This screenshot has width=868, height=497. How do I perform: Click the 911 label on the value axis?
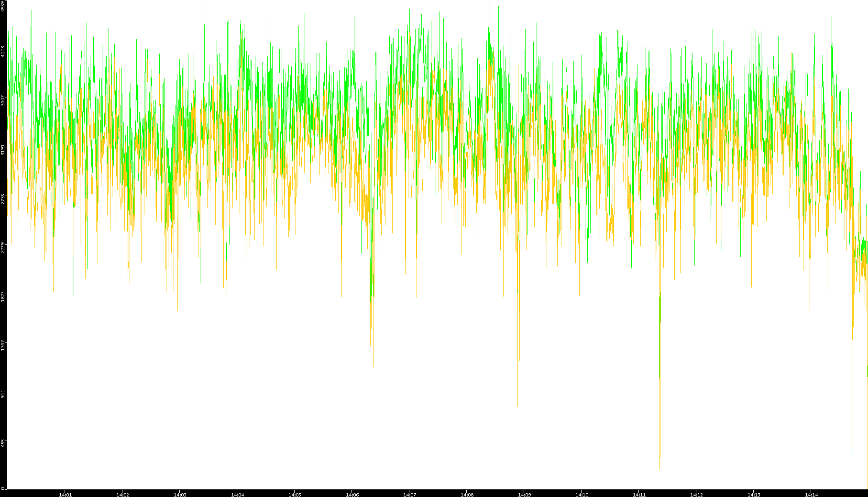(3, 394)
